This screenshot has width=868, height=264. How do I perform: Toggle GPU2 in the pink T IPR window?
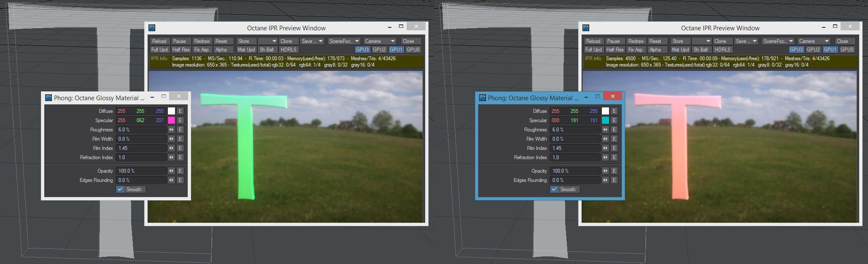point(813,50)
